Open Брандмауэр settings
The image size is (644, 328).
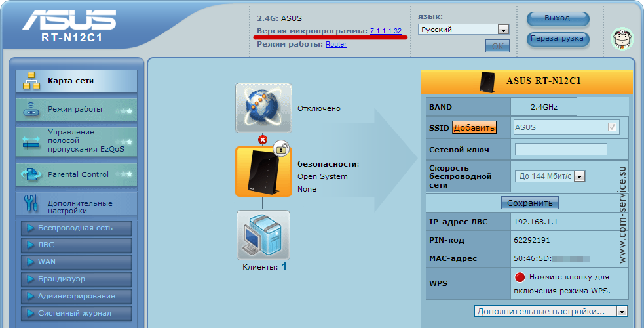click(77, 279)
